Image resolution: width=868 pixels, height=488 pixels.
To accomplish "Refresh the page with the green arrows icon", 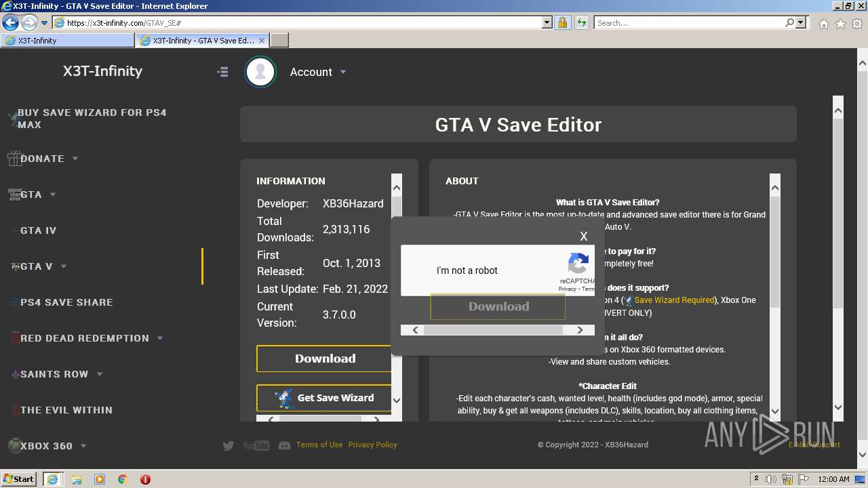I will (x=581, y=22).
